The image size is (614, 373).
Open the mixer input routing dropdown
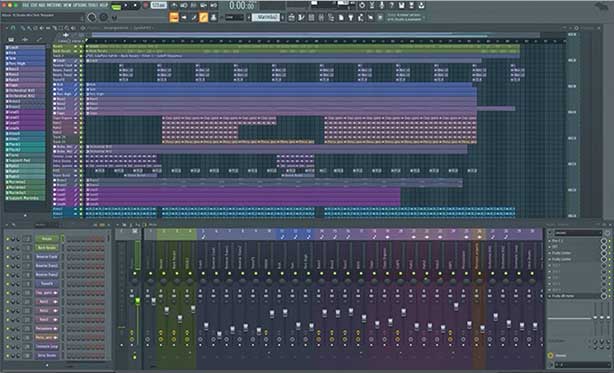(578, 233)
